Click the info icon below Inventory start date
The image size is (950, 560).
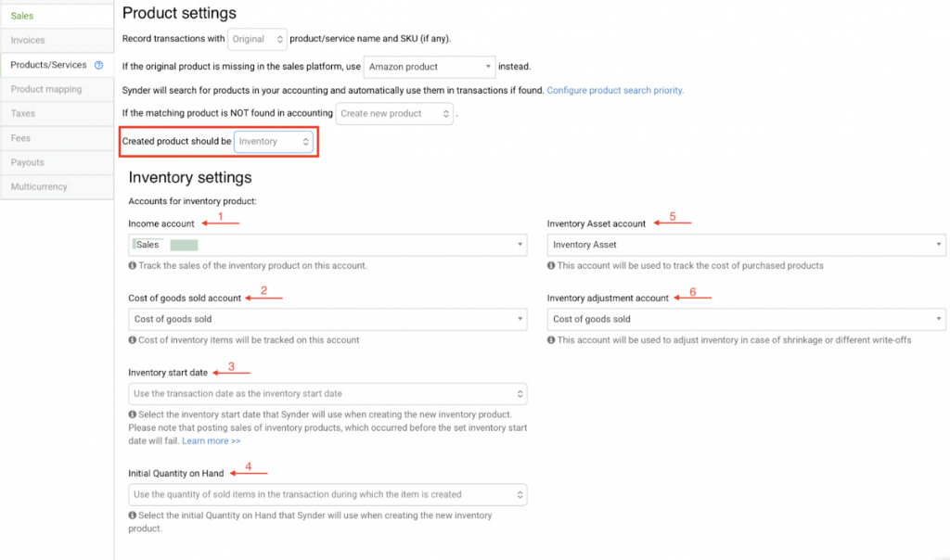(x=133, y=414)
